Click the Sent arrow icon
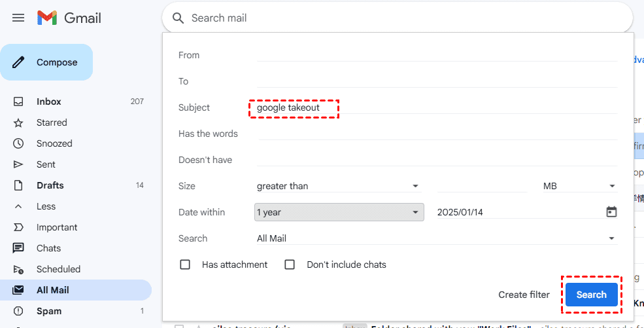644x328 pixels. (x=18, y=164)
